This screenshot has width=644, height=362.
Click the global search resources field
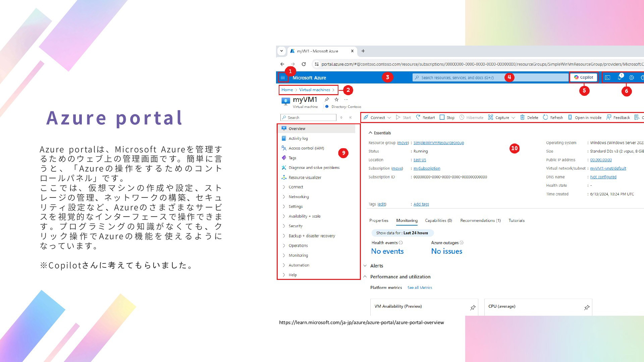pos(490,77)
